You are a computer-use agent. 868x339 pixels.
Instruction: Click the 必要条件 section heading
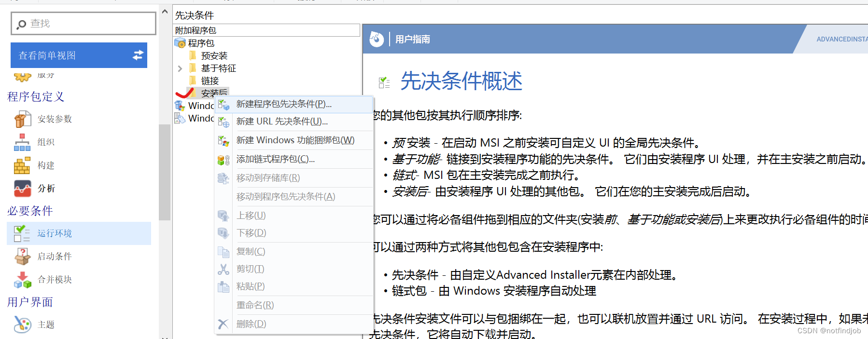[x=30, y=211]
